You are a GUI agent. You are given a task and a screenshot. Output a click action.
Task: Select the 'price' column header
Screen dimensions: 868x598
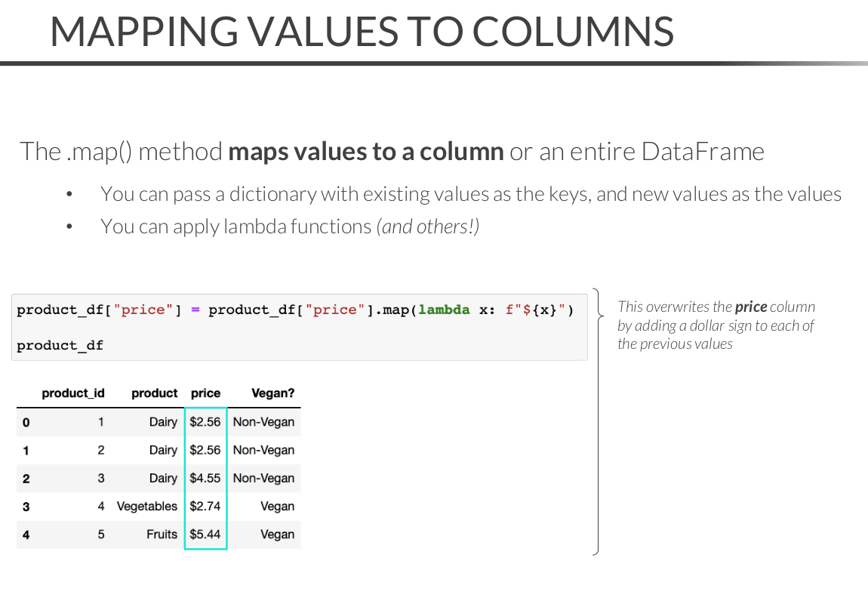[205, 393]
